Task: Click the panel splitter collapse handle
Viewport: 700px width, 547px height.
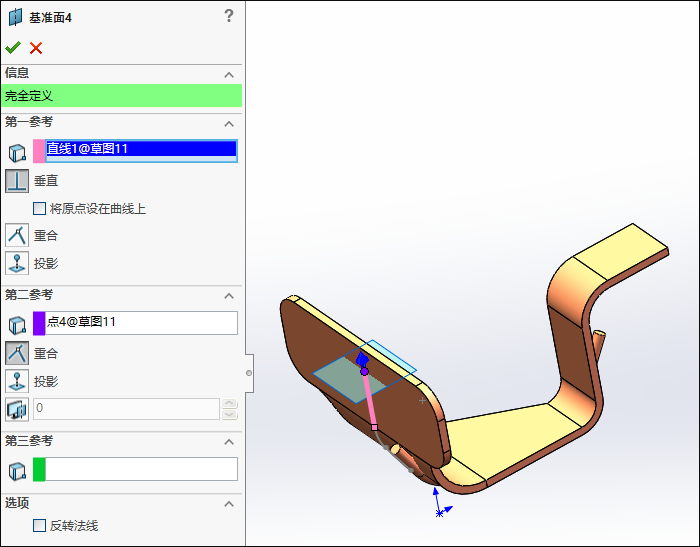Action: 249,373
